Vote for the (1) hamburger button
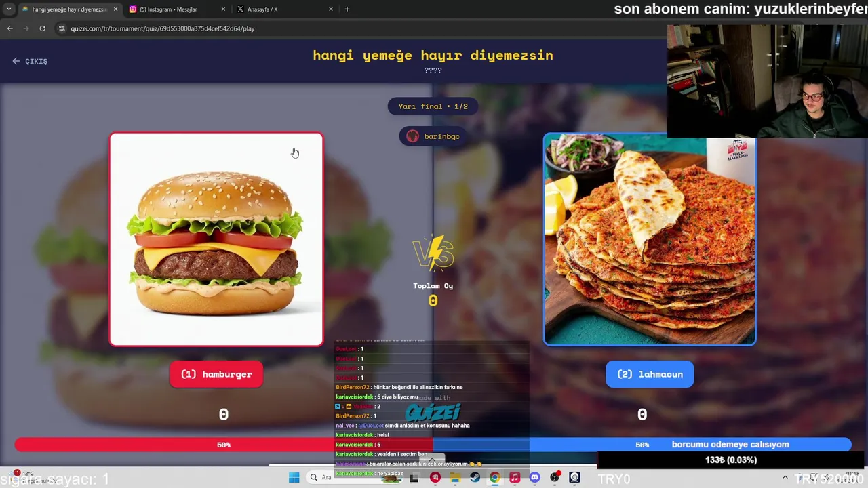Viewport: 868px width, 488px height. 216,374
